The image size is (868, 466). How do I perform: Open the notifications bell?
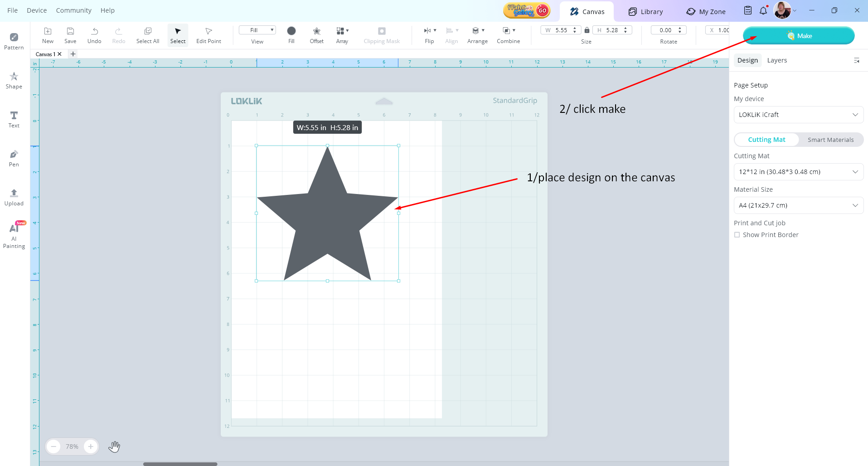pyautogui.click(x=763, y=11)
